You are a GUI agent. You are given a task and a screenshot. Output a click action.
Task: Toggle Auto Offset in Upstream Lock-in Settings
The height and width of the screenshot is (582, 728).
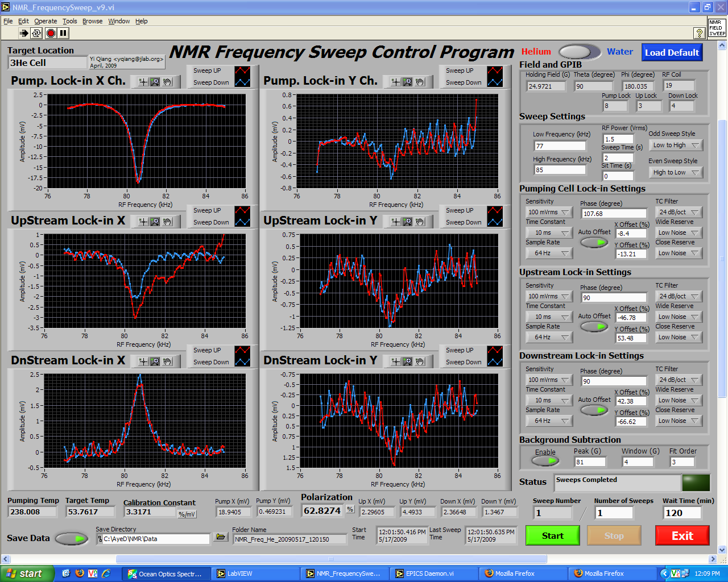[x=594, y=326]
